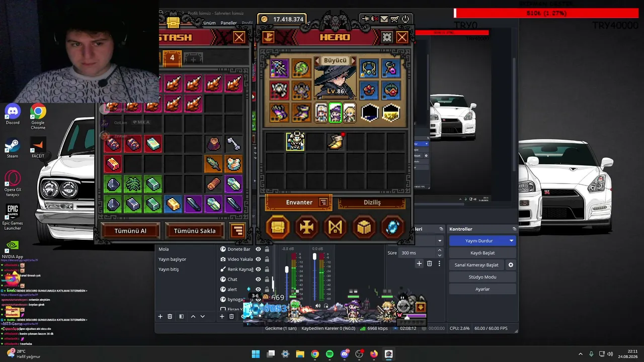Screen dimensions: 644x362
Task: Open OBS virtual camera settings gear
Action: 511,265
